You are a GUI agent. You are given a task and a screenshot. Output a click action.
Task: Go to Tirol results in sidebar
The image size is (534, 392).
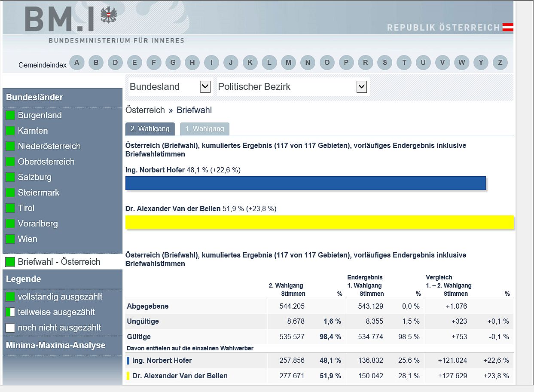point(26,208)
